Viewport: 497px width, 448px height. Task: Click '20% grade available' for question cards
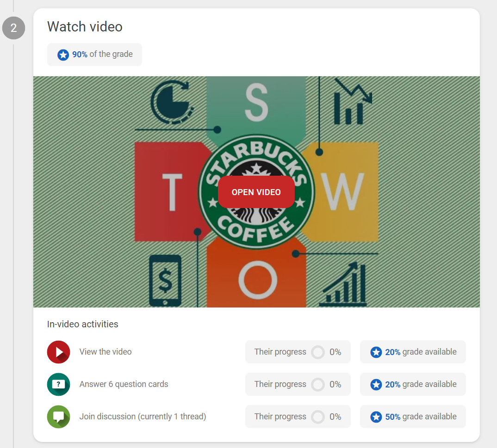pyautogui.click(x=413, y=384)
